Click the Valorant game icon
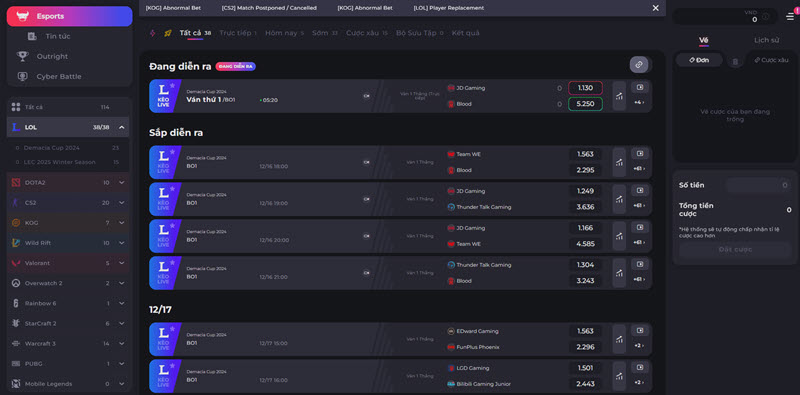800x395 pixels. [16, 263]
